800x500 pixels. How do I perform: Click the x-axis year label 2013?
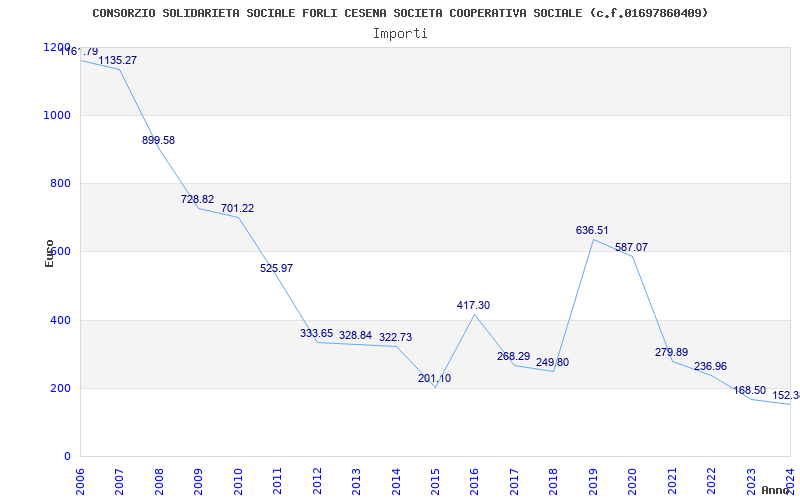point(357,481)
